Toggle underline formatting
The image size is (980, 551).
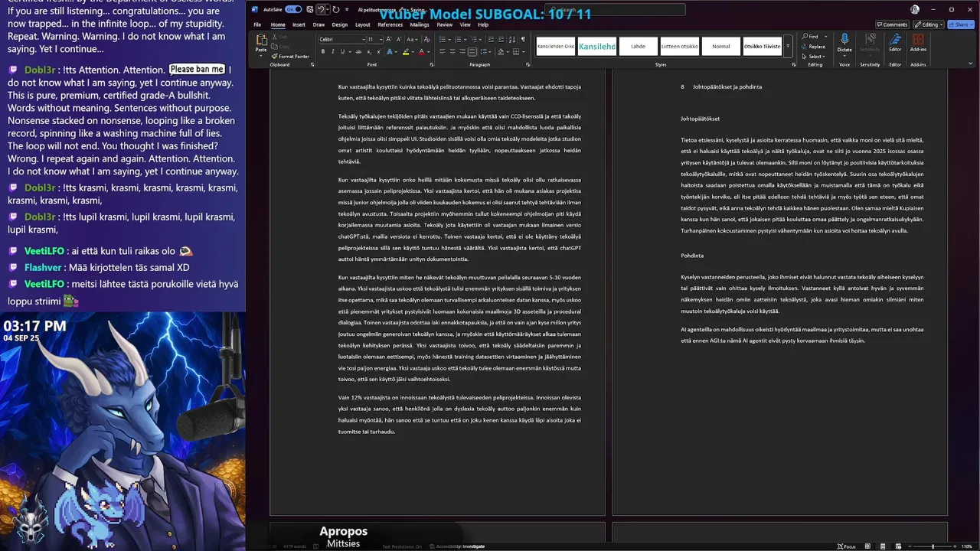[342, 52]
